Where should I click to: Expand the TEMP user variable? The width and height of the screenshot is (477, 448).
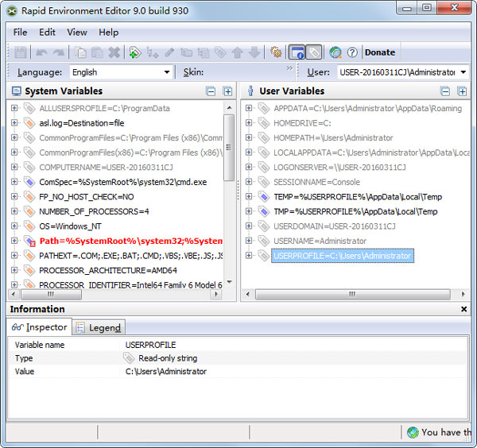pyautogui.click(x=249, y=197)
